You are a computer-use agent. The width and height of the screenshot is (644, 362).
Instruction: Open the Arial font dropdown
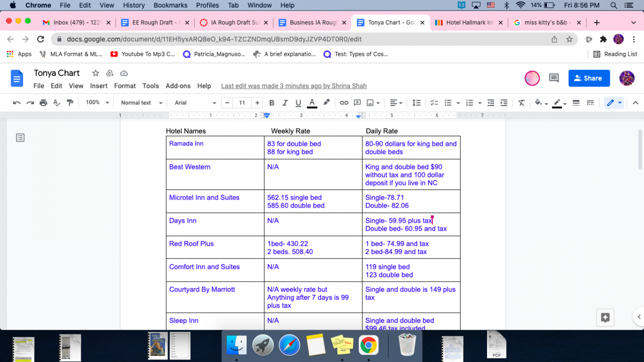click(x=195, y=103)
